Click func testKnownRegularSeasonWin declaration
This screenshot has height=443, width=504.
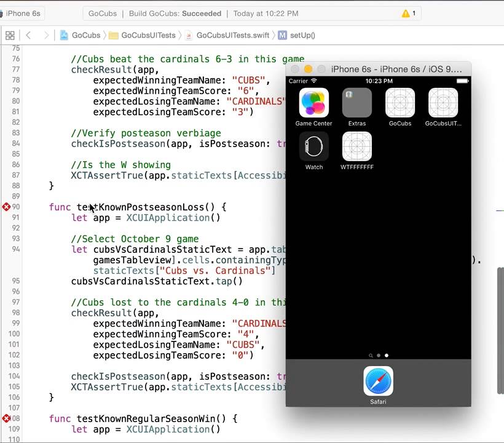[143, 418]
